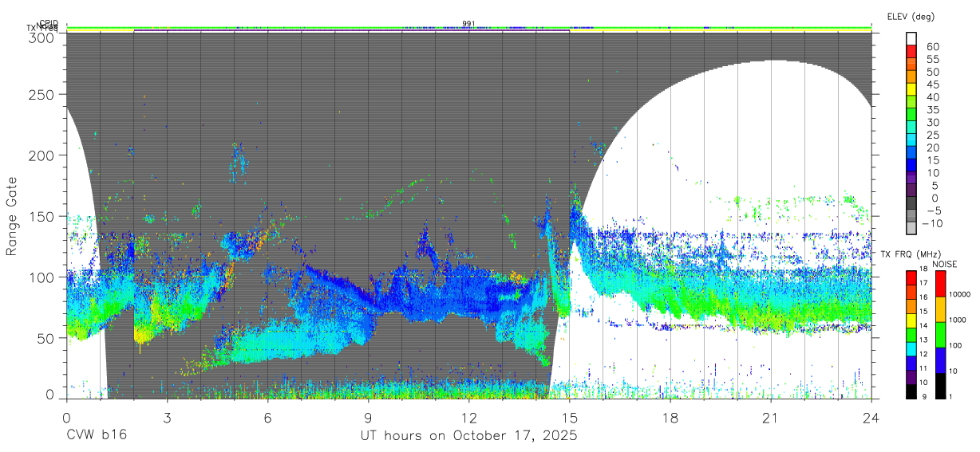Click the 'CVW b16' radar label
Image resolution: width=980 pixels, height=452 pixels.
pyautogui.click(x=97, y=435)
